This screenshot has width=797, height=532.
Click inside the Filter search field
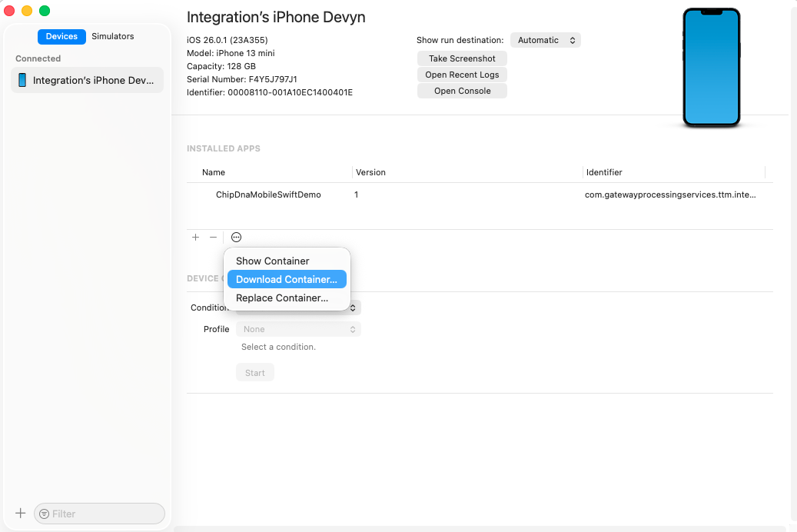tap(100, 514)
